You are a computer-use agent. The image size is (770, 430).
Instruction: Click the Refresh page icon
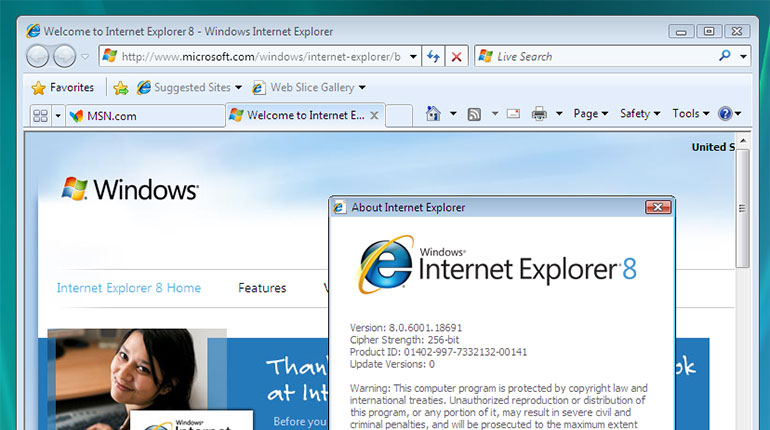[433, 56]
